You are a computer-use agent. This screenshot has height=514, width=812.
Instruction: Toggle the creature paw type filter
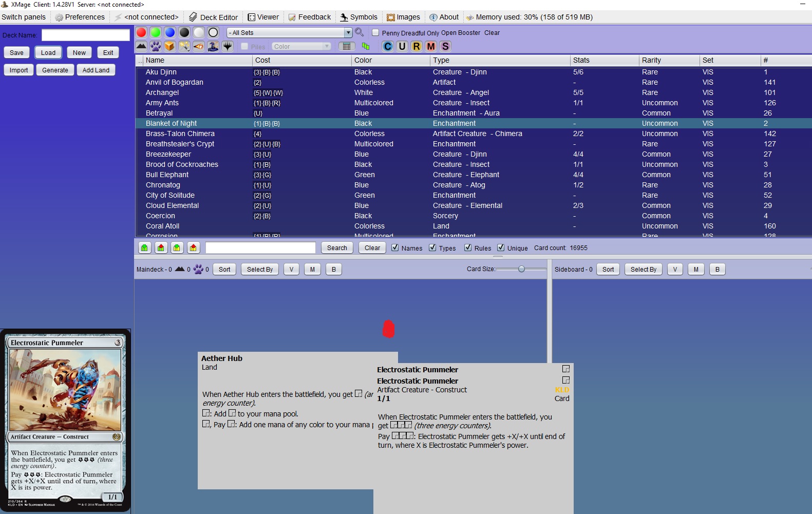[x=156, y=46]
